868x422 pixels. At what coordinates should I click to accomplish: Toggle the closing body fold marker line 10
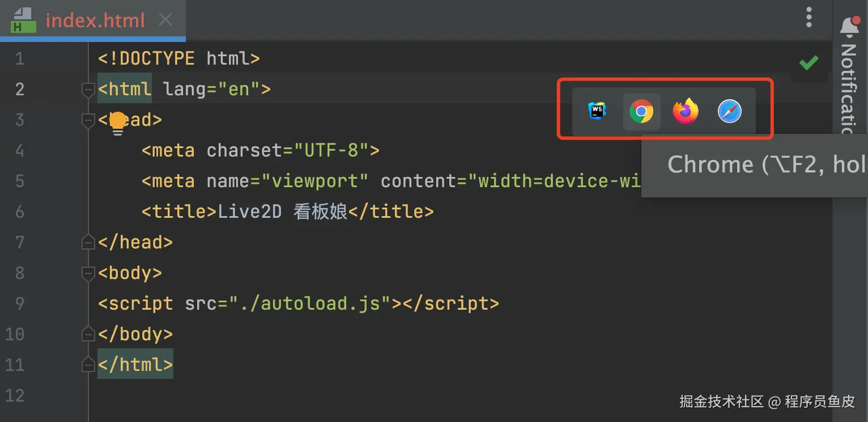tap(88, 334)
